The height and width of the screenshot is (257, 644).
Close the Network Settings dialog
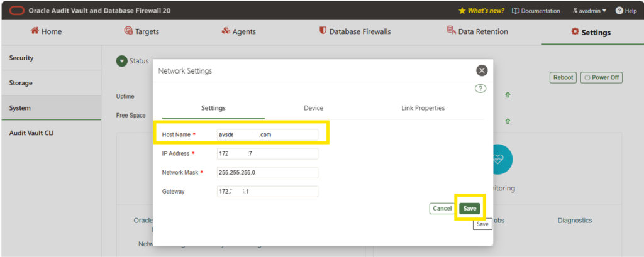click(x=482, y=70)
